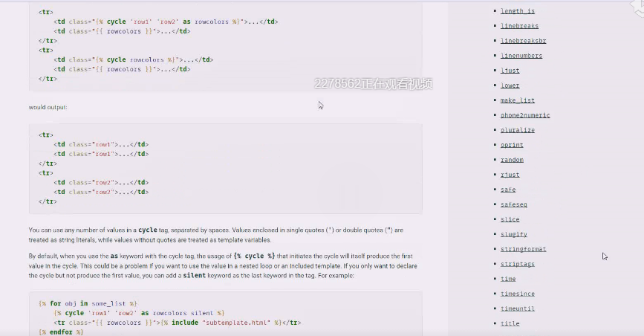Image resolution: width=644 pixels, height=336 pixels.
Task: Open the random filter link
Action: (x=512, y=160)
